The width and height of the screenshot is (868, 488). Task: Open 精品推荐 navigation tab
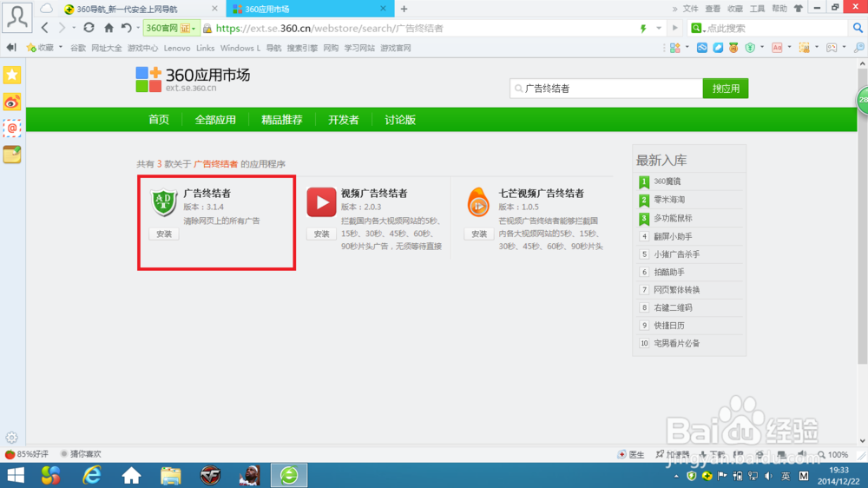coord(282,120)
